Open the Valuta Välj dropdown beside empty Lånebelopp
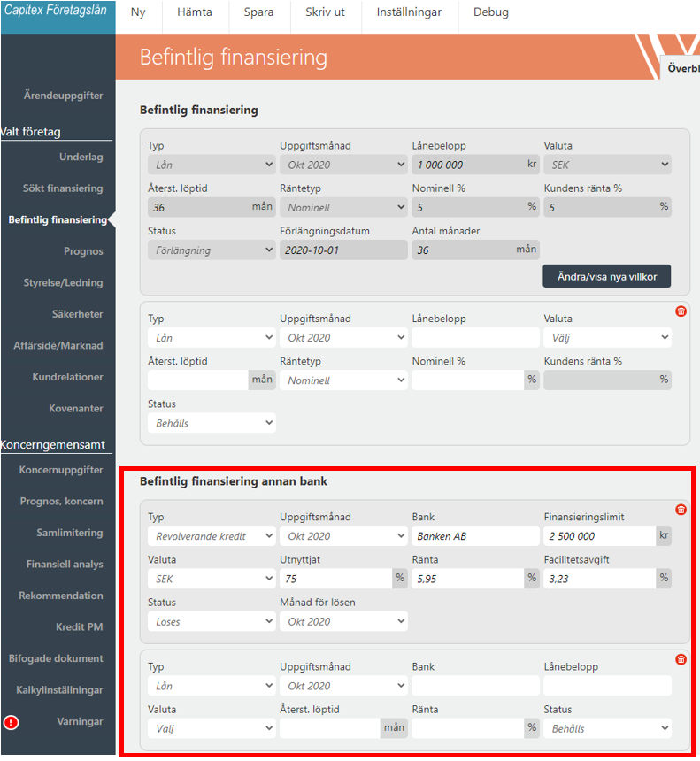The height and width of the screenshot is (761, 700). click(607, 338)
